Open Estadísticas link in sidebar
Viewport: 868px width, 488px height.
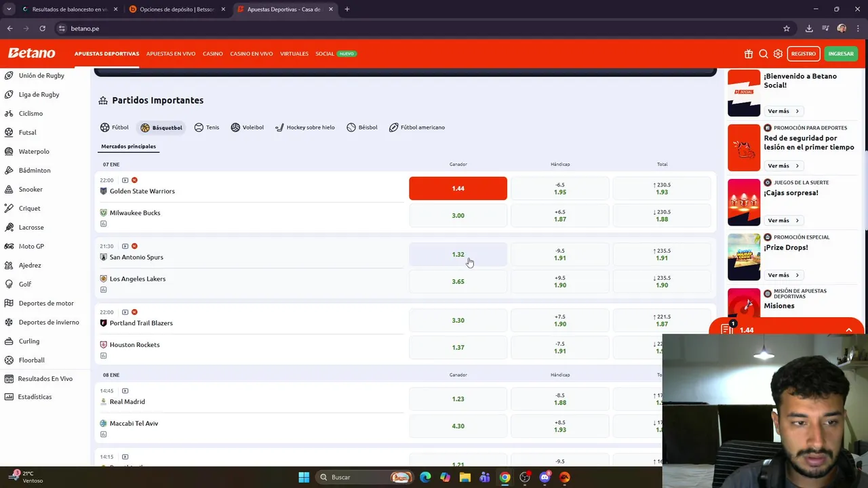coord(35,396)
